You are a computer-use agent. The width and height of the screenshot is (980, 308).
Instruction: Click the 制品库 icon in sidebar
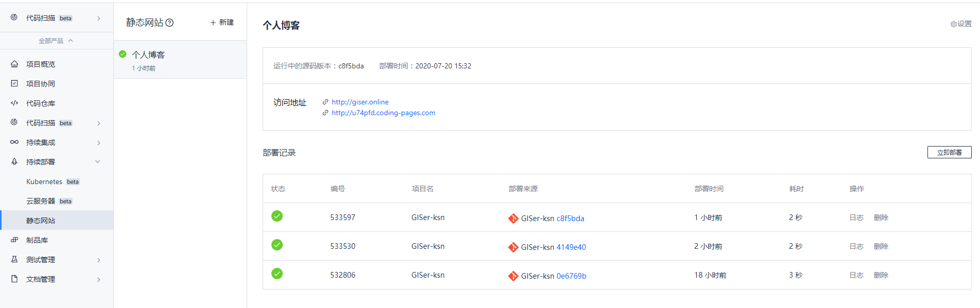(14, 240)
